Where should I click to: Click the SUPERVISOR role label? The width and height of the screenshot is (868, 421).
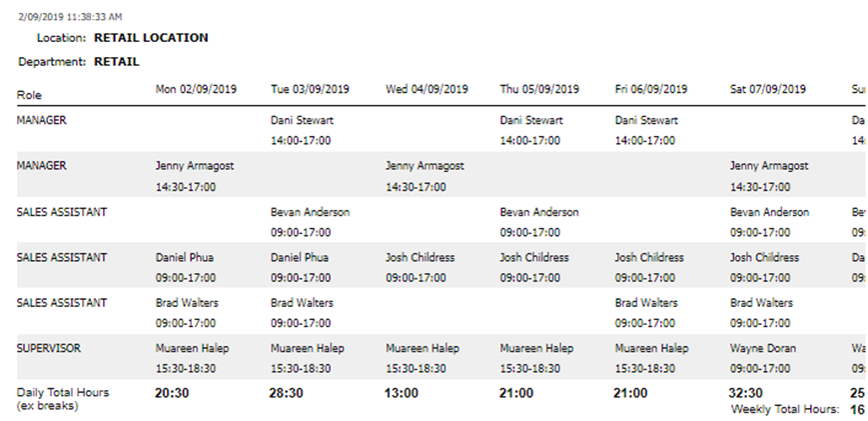[50, 349]
